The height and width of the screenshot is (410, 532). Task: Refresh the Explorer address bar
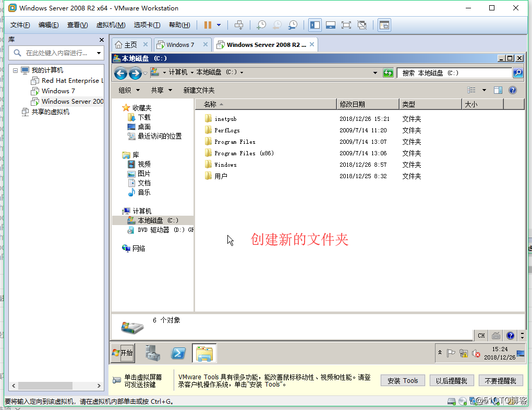[x=388, y=72]
